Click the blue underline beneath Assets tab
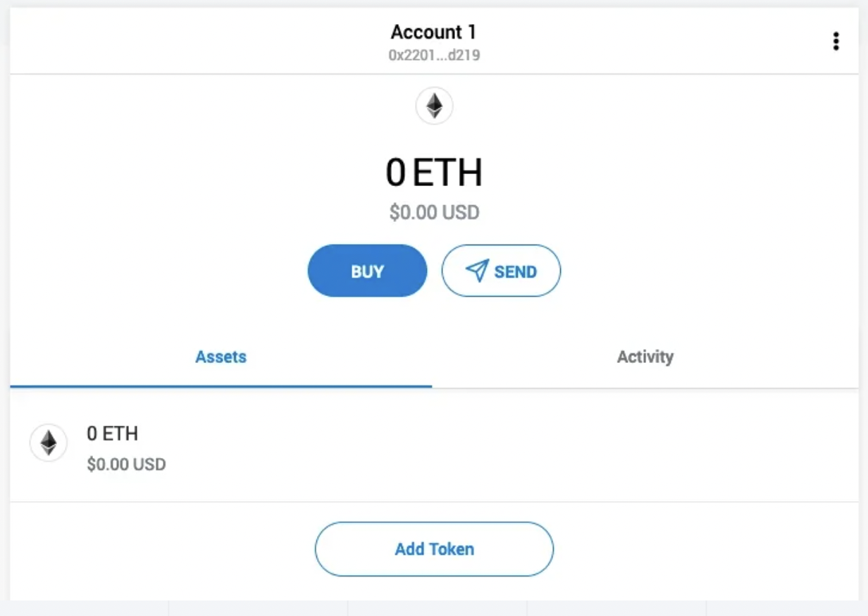868x616 pixels. click(221, 386)
